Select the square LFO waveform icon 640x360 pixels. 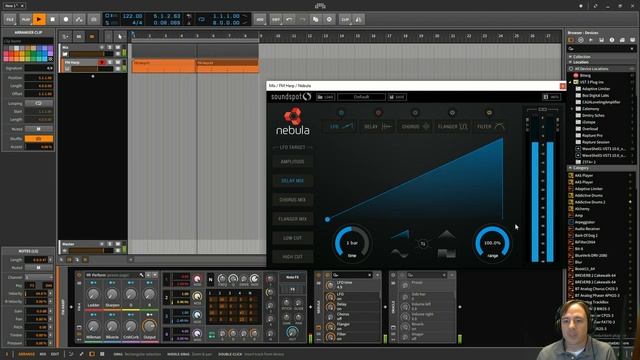point(447,253)
